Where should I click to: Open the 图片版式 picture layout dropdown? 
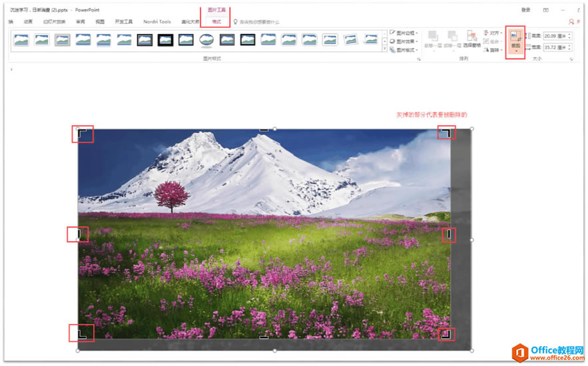point(404,50)
